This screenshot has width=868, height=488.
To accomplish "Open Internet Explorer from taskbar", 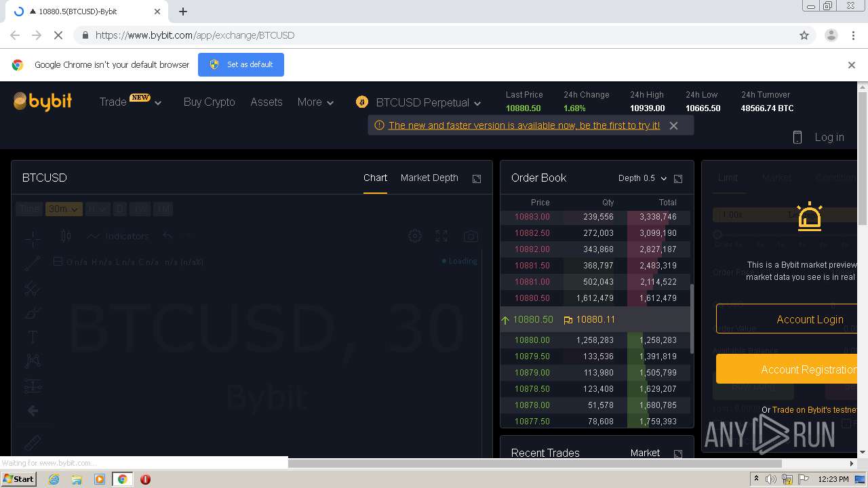I will (x=54, y=479).
